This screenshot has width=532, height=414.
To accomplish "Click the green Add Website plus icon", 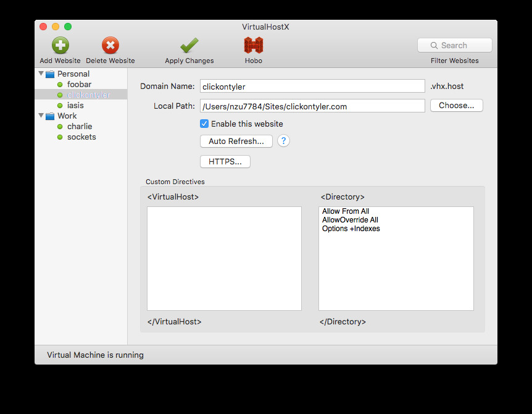I will pos(60,45).
